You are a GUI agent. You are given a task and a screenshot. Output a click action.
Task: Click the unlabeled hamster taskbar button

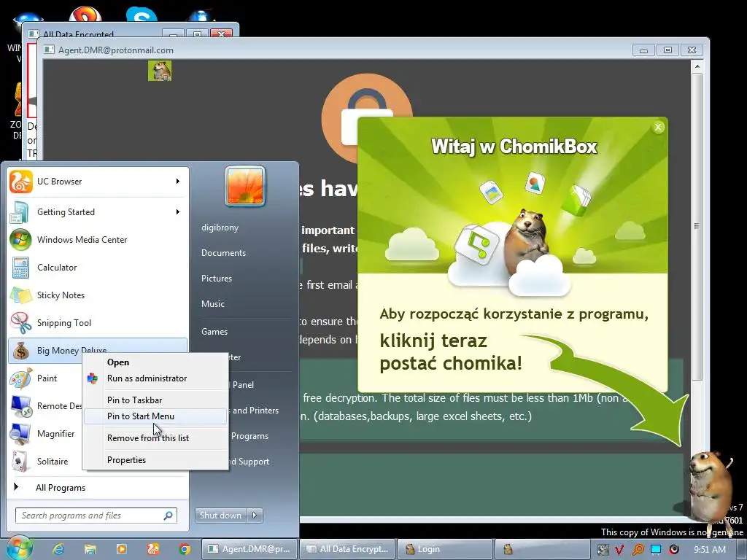coord(542,549)
